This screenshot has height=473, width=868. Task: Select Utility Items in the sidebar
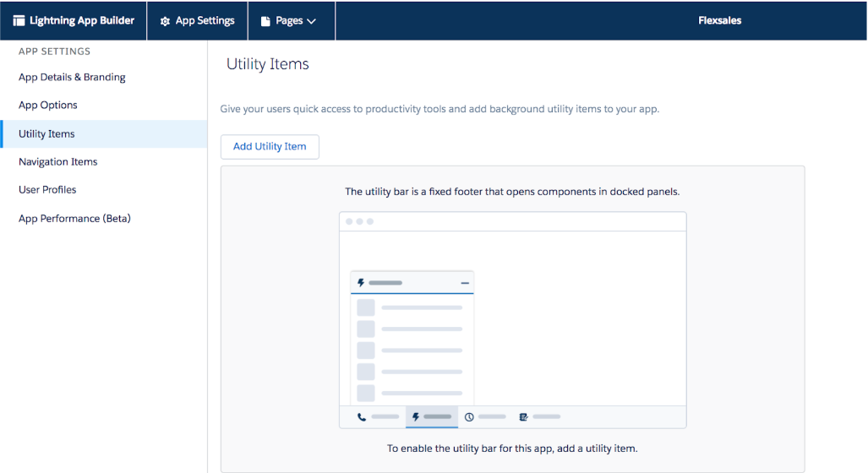46,133
